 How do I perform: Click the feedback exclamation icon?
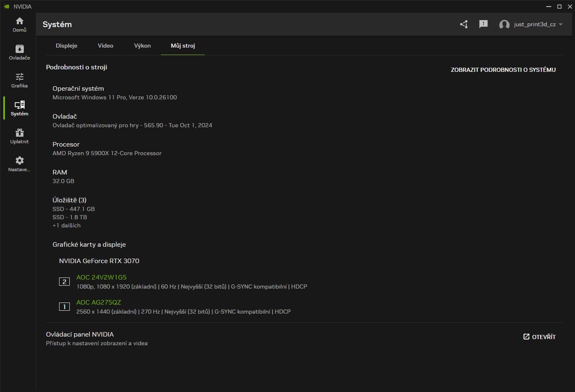point(483,24)
